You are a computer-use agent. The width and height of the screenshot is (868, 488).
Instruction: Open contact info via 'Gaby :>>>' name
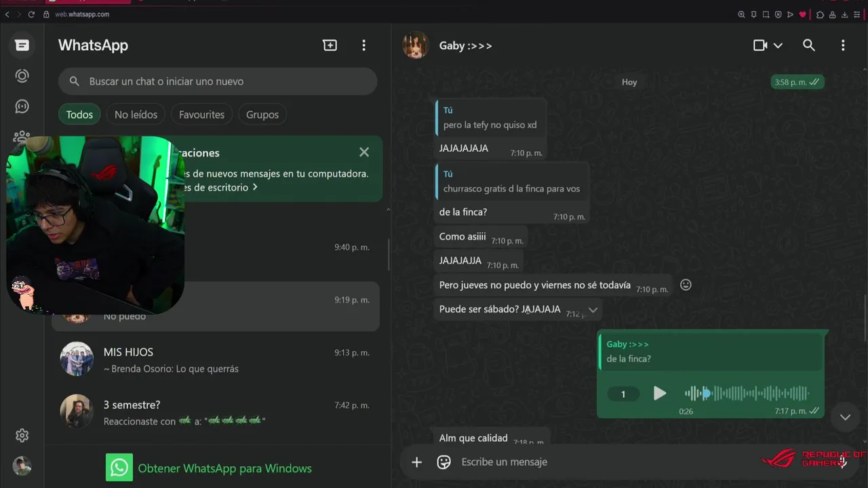click(465, 45)
